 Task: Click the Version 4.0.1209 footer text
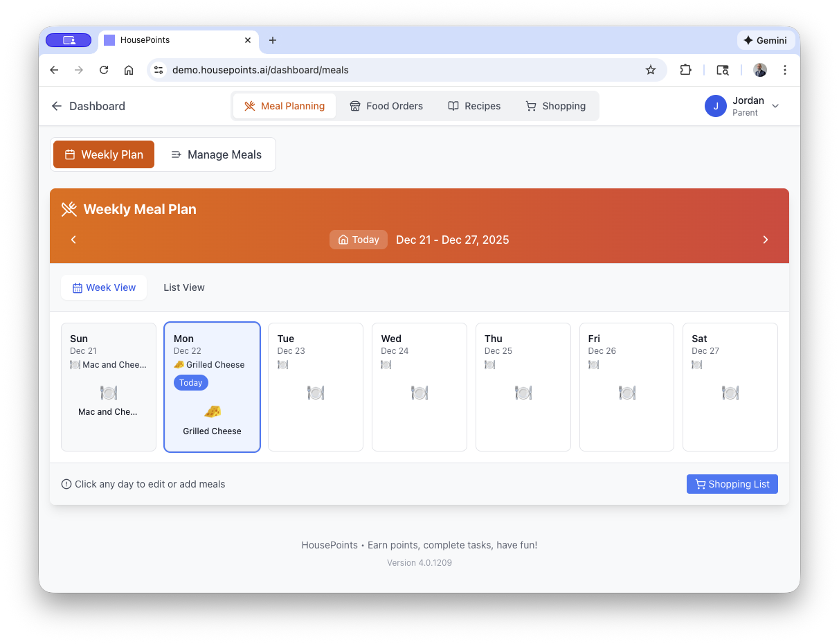(419, 563)
